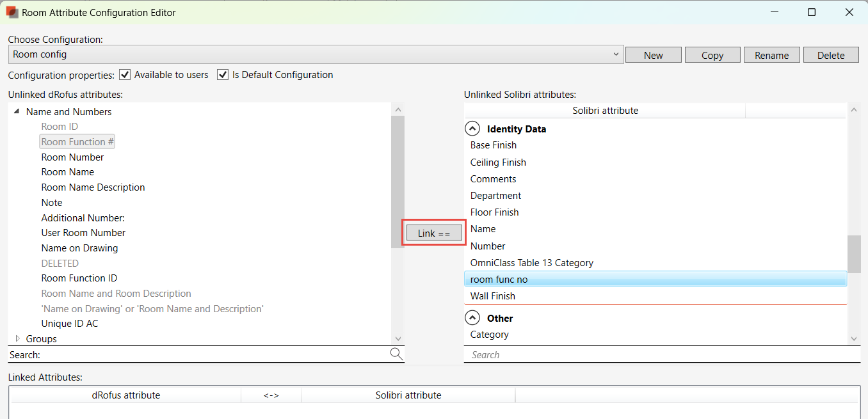Select Room Number in dRofus attributes
This screenshot has width=868, height=419.
[72, 157]
